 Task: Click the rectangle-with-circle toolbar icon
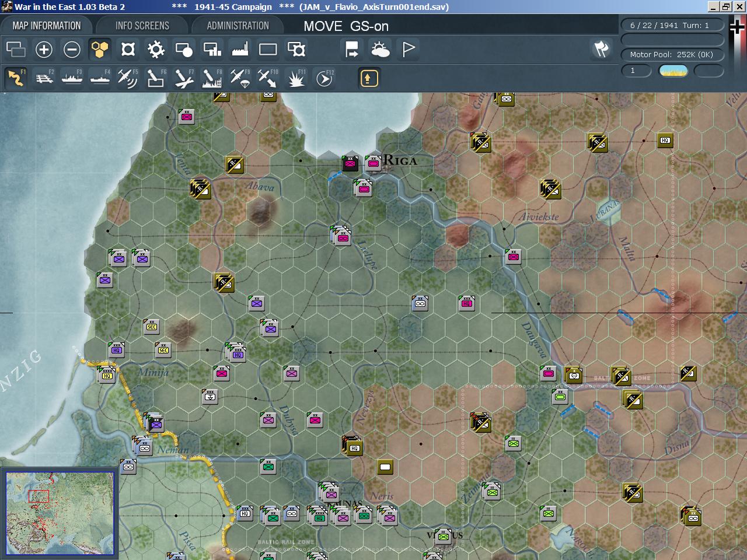[x=184, y=50]
